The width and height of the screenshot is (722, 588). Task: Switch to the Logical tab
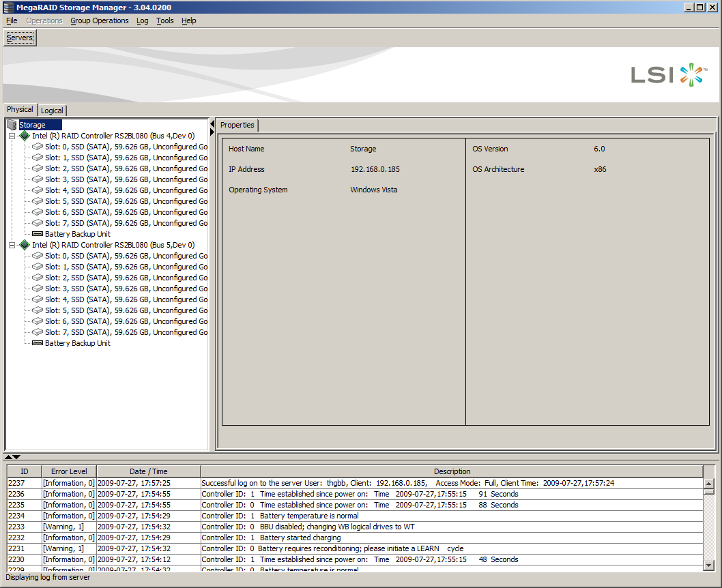52,110
